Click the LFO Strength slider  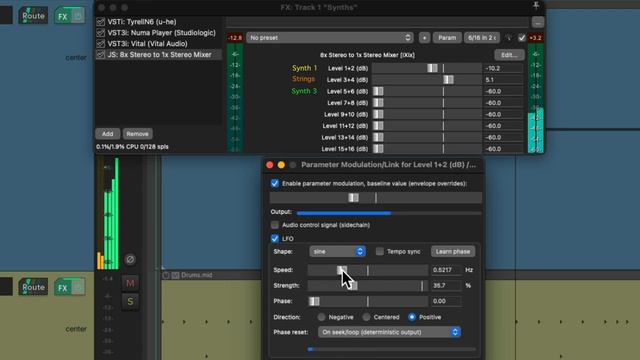pyautogui.click(x=368, y=286)
